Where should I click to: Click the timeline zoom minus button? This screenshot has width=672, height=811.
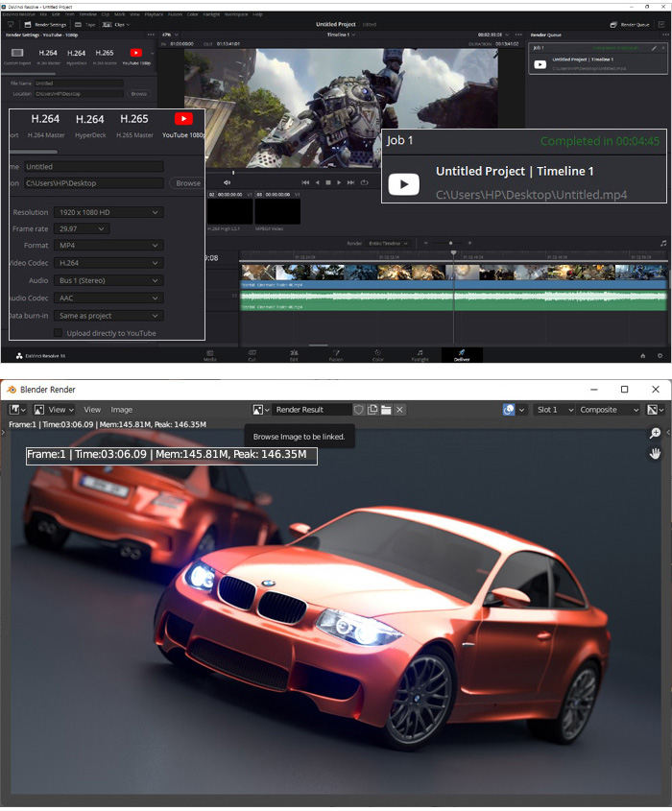coord(425,243)
